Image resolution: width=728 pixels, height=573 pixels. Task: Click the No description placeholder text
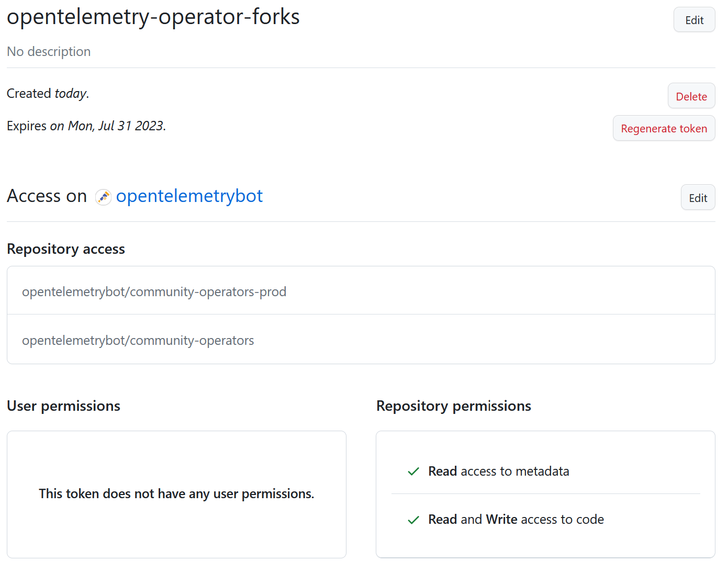[48, 51]
